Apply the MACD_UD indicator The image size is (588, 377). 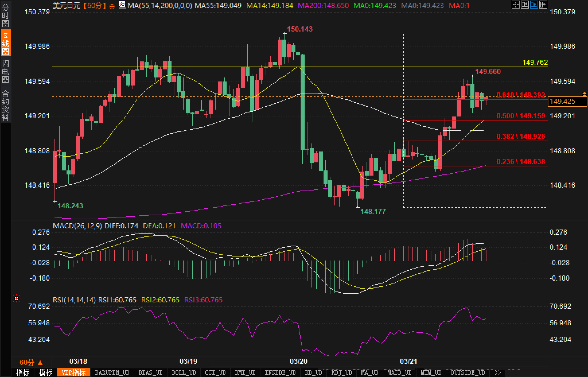399,372
